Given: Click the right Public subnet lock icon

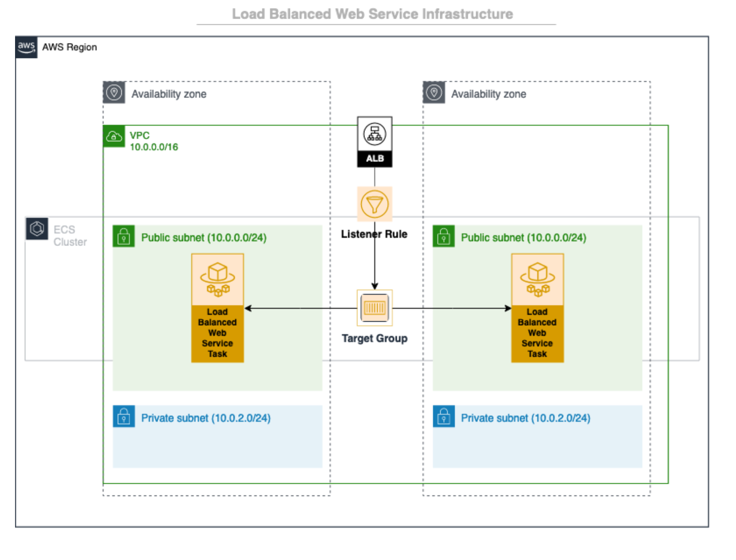Looking at the screenshot, I should (x=444, y=236).
